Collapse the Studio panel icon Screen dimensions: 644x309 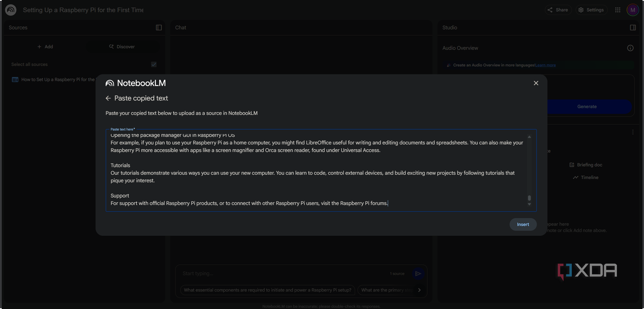[x=633, y=28]
